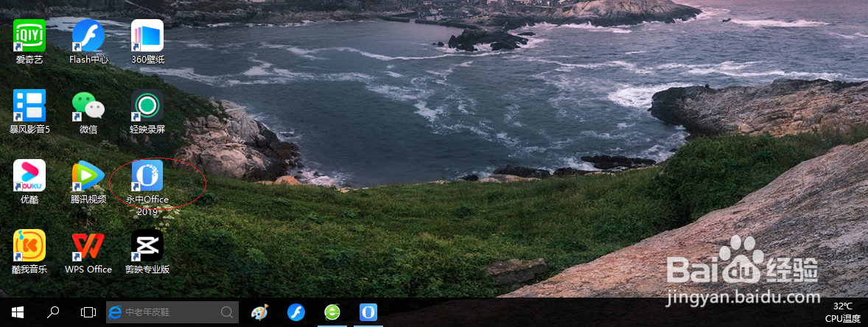The image size is (868, 327).
Task: Open the 微信 WeChat desktop icon
Action: [x=88, y=112]
